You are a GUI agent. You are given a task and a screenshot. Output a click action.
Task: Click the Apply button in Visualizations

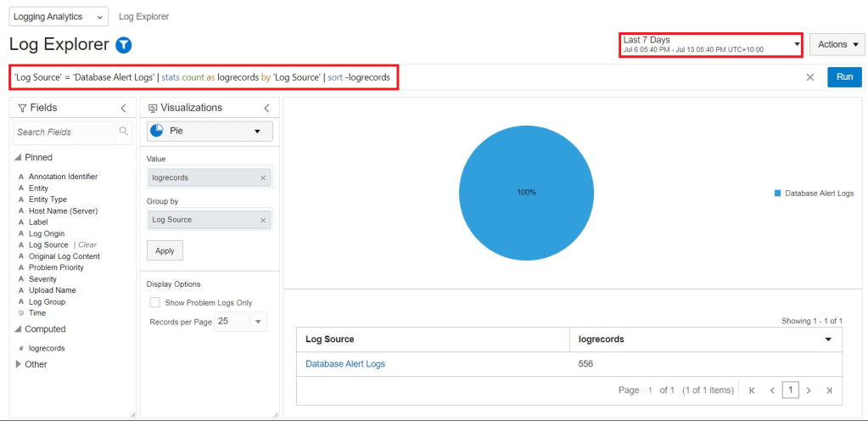pos(165,250)
